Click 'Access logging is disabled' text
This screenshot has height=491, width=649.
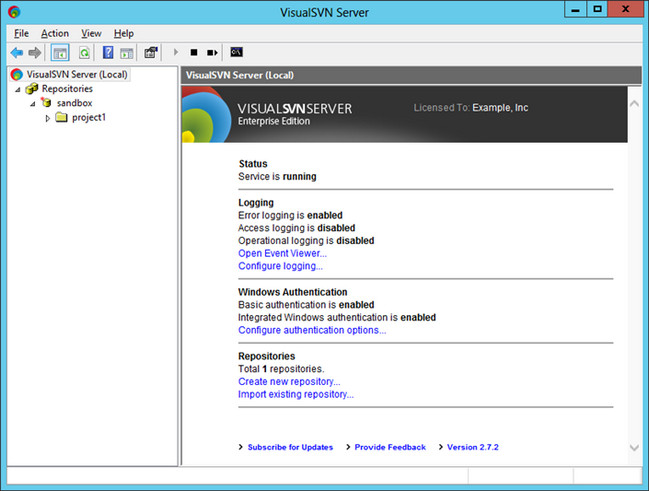[x=296, y=228]
